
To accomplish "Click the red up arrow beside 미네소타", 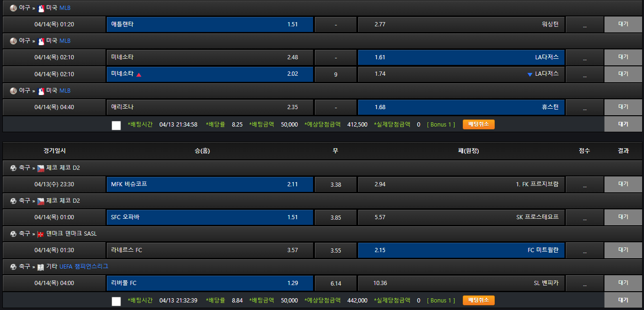I will point(139,74).
